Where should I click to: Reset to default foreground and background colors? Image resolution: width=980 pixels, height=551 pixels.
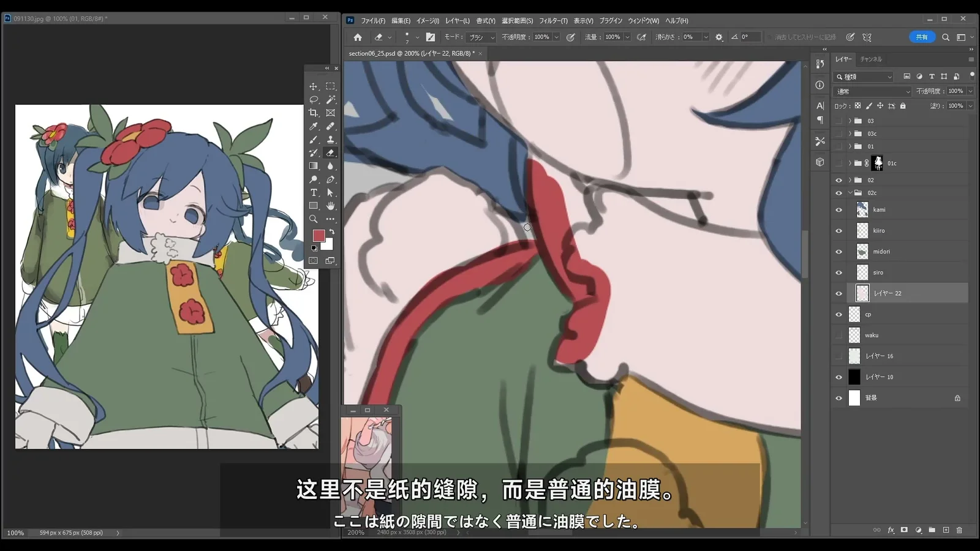point(314,248)
